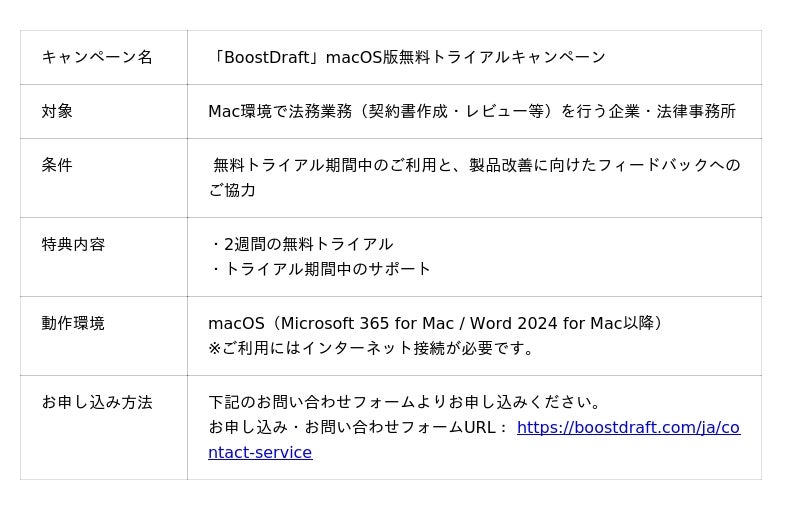Select the 「BoostDraft」macOS版無料トライアルキャンペーン text

(x=407, y=57)
